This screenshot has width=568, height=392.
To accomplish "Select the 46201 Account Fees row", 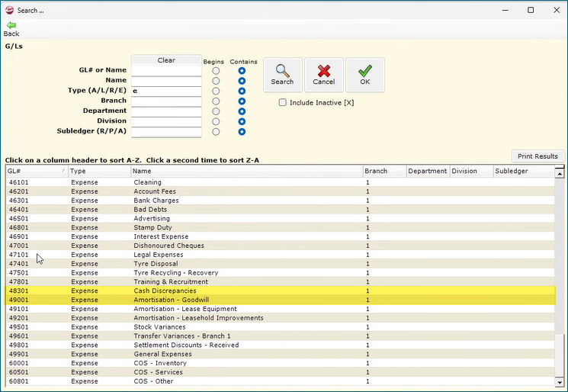I will point(281,191).
